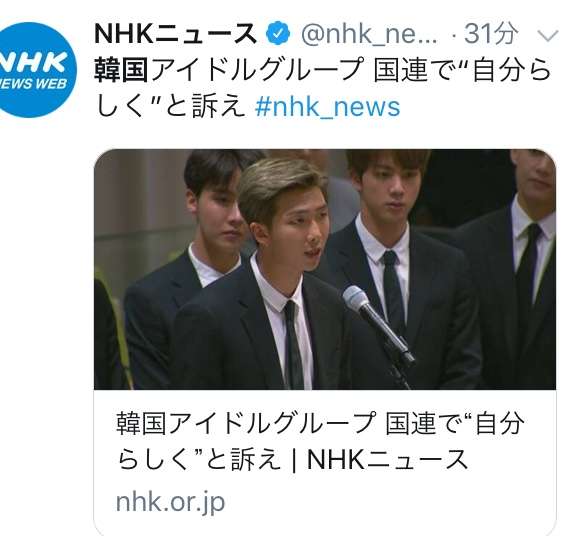This screenshot has width=588, height=536.
Task: Open the NHKニュース display name
Action: click(176, 34)
